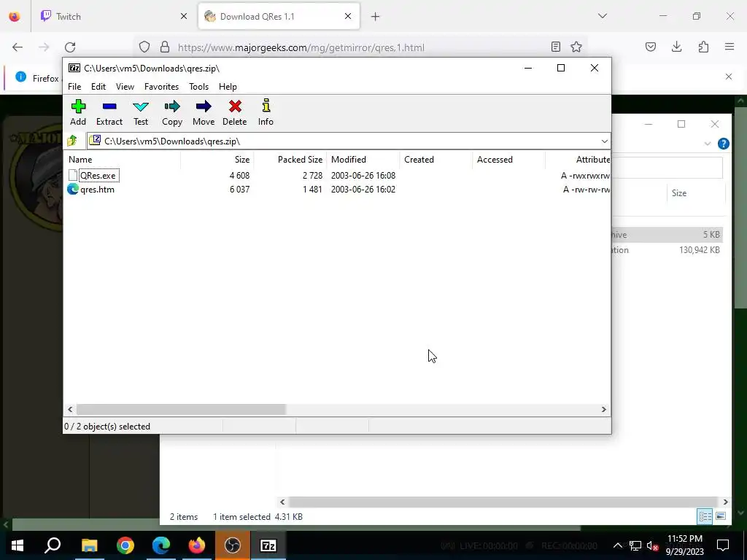Open the Tools menu

click(x=198, y=87)
